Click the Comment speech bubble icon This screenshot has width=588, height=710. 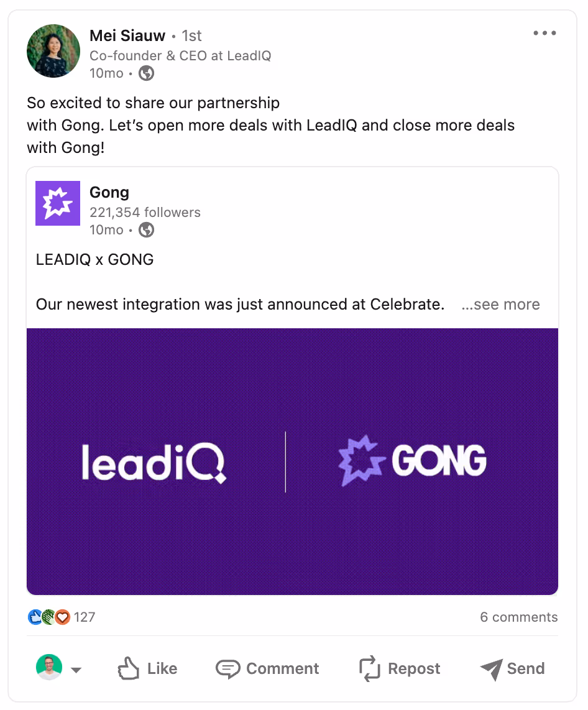point(227,669)
